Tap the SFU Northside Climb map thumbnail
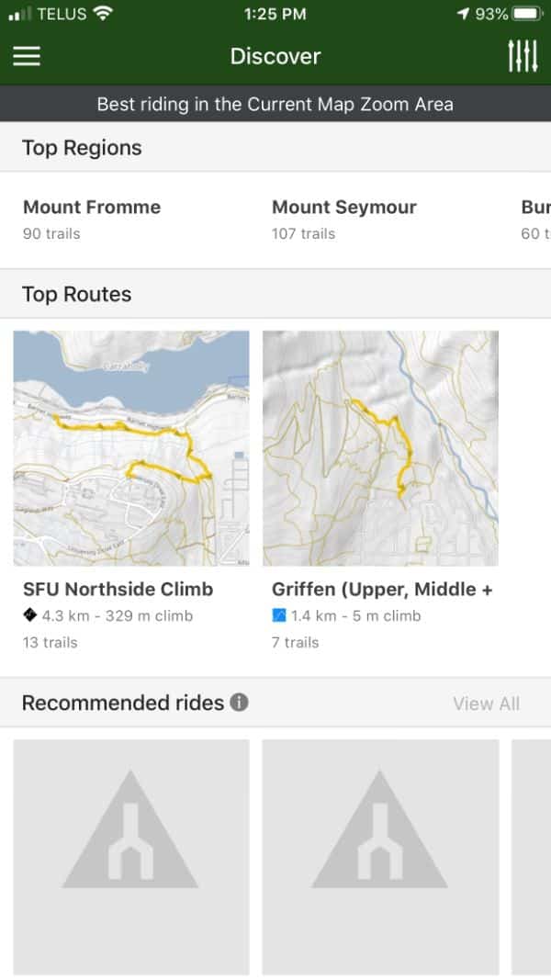 (x=130, y=447)
